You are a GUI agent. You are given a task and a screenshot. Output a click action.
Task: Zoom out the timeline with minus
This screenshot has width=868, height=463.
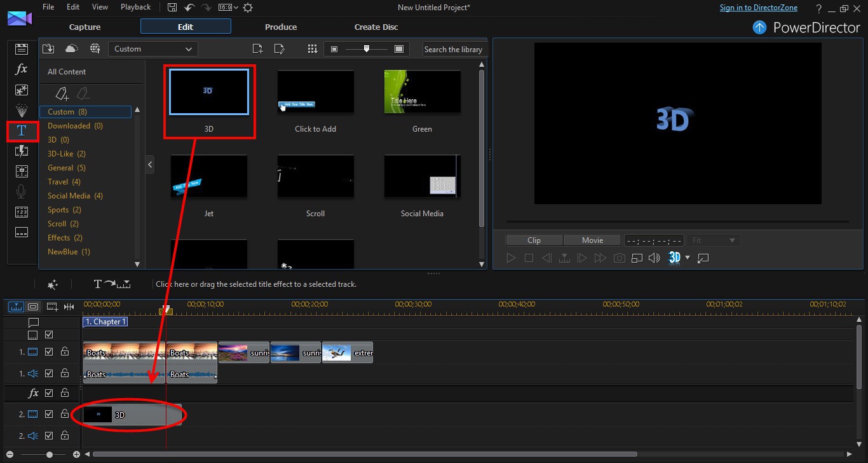click(x=10, y=455)
